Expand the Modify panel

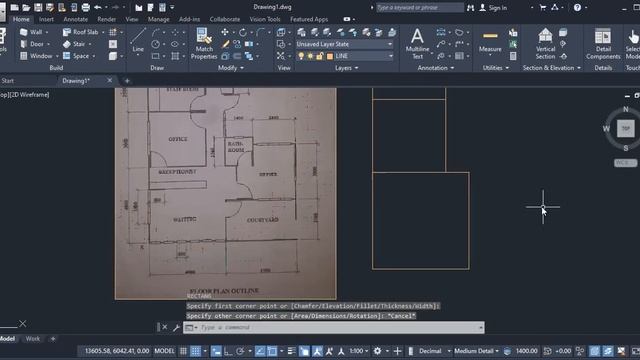point(231,68)
